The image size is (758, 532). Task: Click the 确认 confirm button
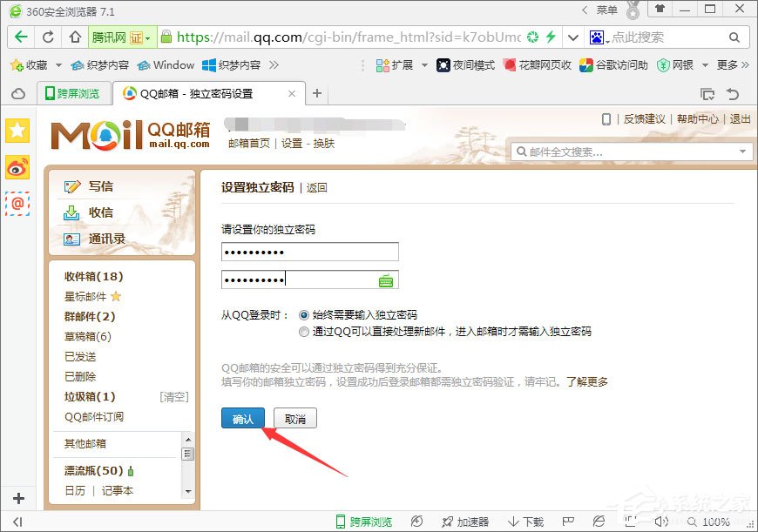(242, 417)
